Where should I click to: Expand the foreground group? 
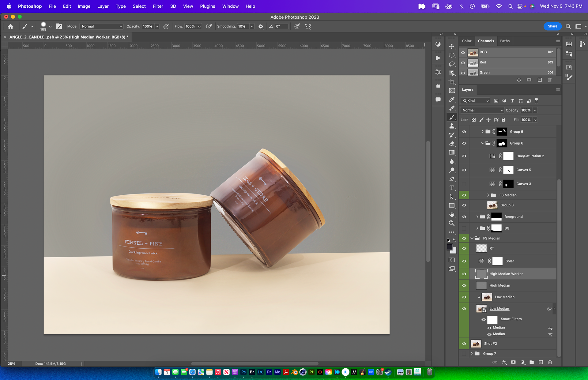coord(477,217)
